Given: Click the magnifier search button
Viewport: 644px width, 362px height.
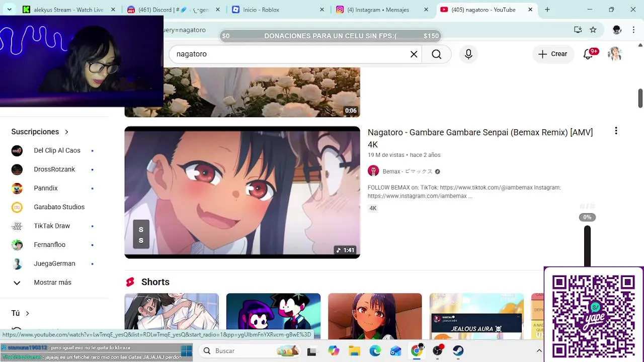Looking at the screenshot, I should click(436, 54).
